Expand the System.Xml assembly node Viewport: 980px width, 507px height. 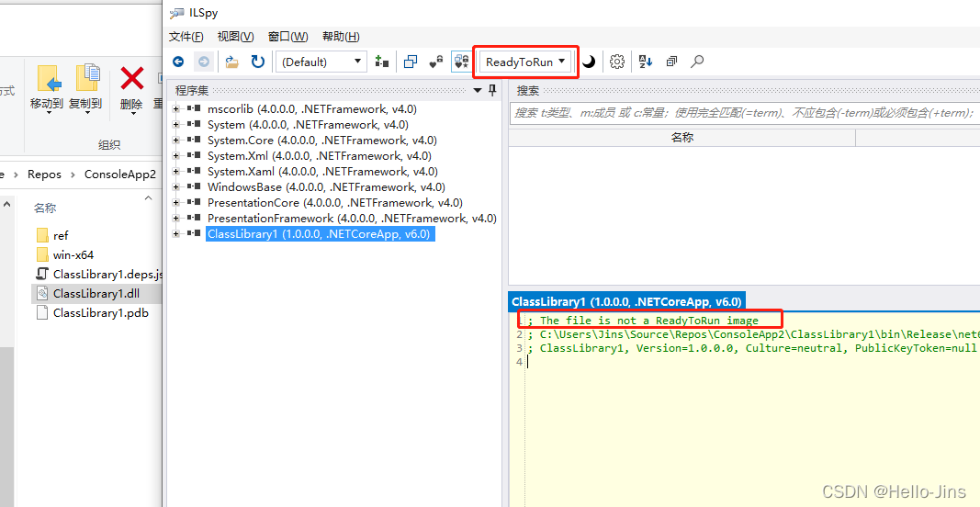176,155
